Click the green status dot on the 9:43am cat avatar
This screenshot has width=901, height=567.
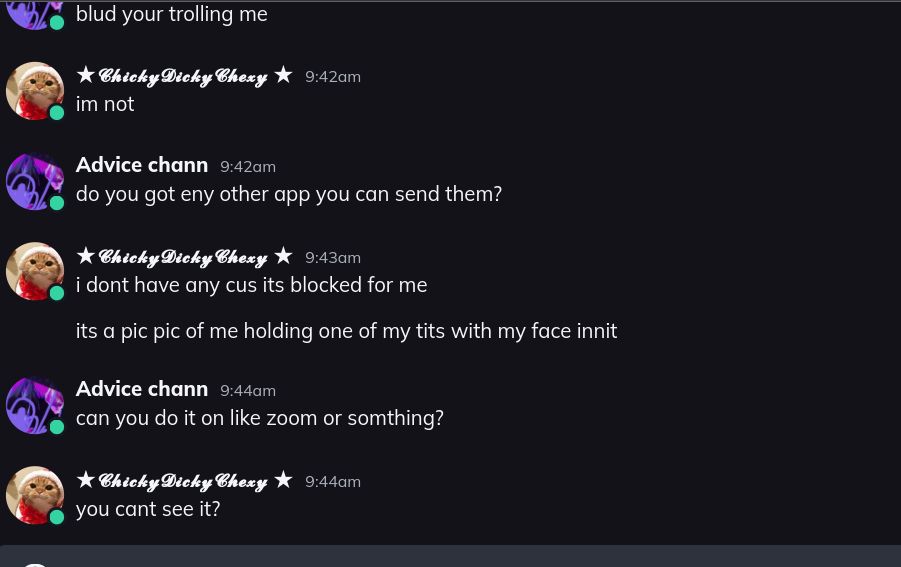57,294
